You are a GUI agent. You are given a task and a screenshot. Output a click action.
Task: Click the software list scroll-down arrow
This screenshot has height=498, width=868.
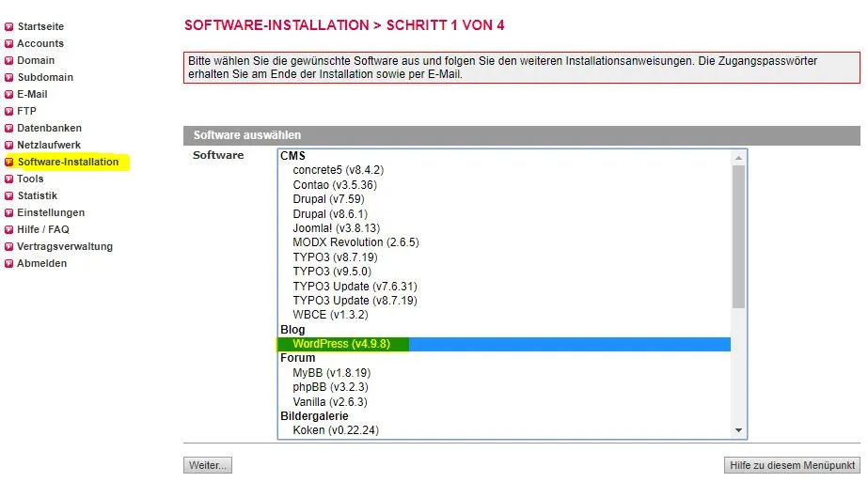pos(738,430)
